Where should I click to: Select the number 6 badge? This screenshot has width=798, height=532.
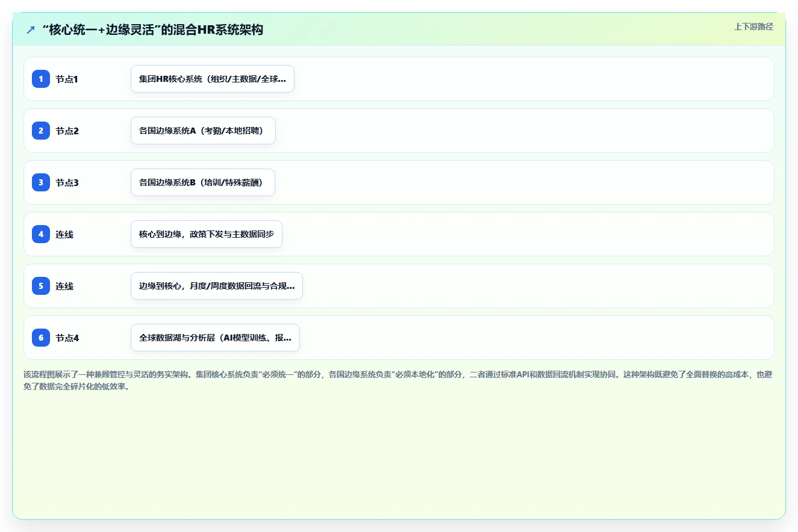pos(41,338)
